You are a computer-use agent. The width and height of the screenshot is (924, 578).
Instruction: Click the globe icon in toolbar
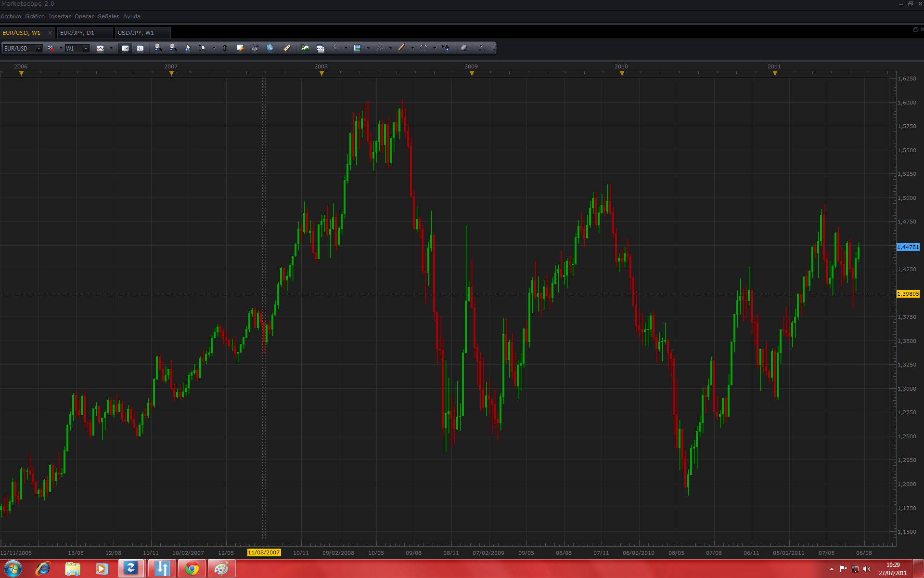click(x=270, y=48)
